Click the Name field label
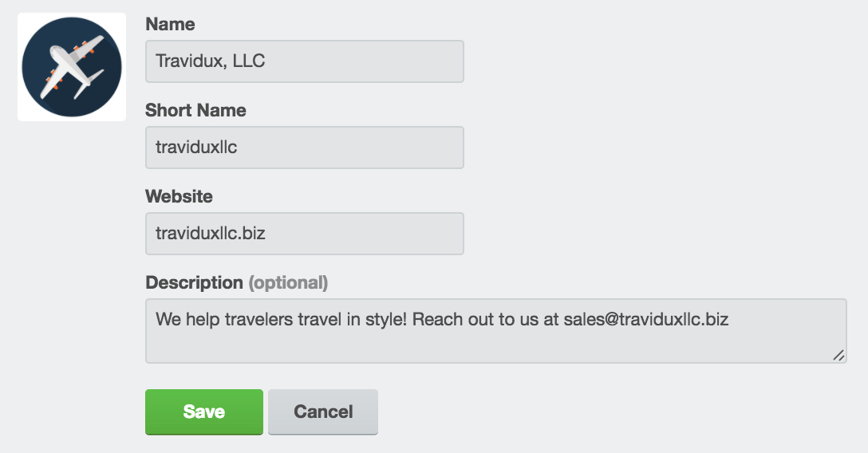This screenshot has height=453, width=868. pos(170,25)
